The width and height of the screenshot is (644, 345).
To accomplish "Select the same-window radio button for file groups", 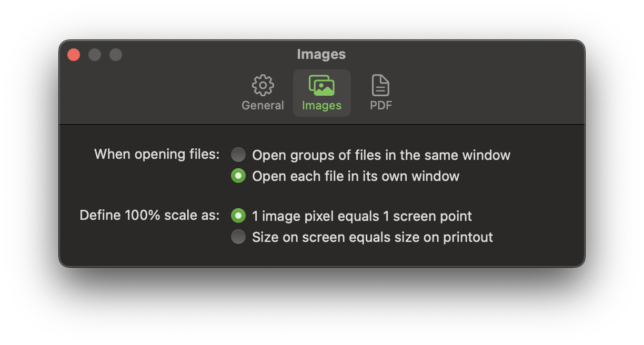I will point(238,155).
